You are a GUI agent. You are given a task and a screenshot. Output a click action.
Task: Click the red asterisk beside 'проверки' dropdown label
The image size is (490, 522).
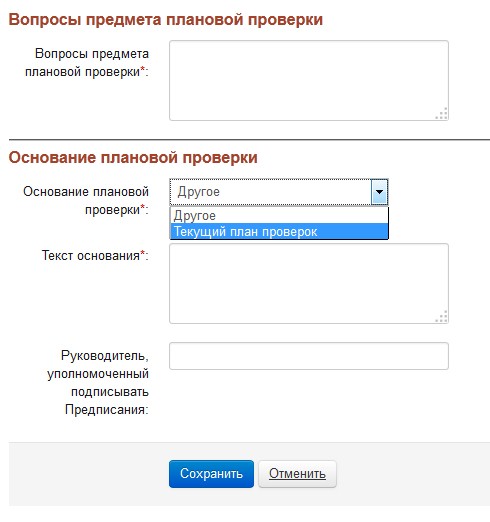tap(143, 208)
